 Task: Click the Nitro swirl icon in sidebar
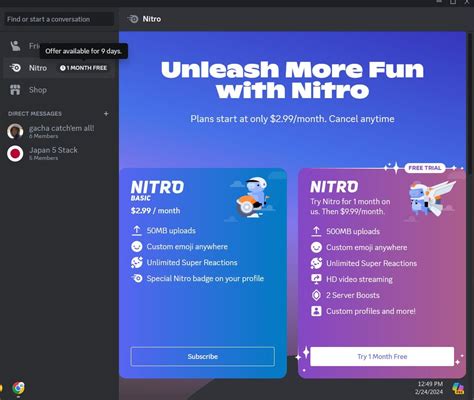pyautogui.click(x=15, y=68)
